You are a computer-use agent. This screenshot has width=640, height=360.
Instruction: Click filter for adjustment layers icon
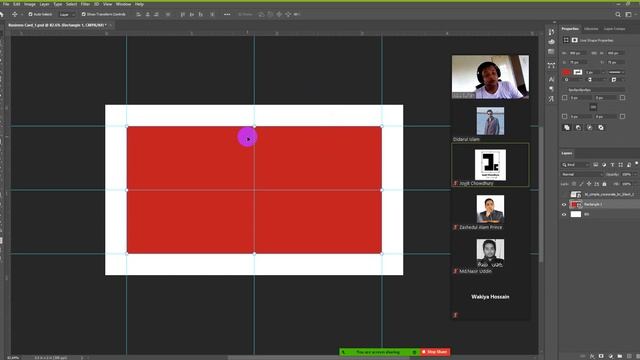(604, 164)
